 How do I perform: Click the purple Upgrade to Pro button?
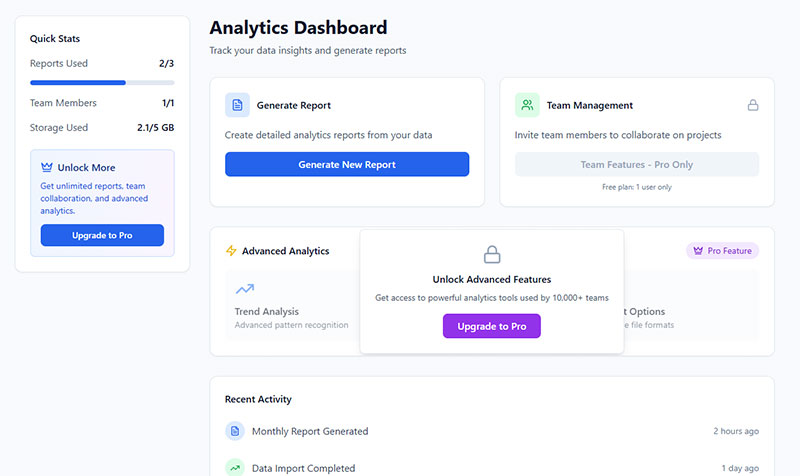[x=491, y=326]
